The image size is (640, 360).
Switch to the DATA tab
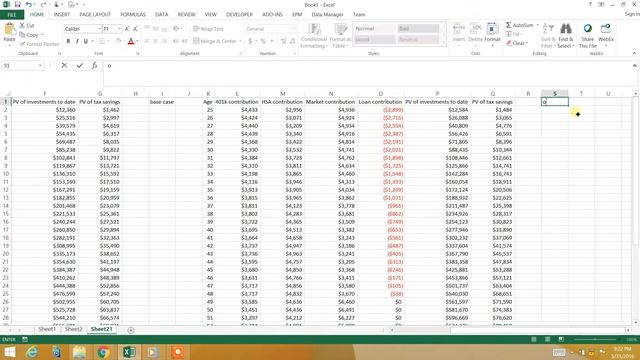[x=162, y=14]
